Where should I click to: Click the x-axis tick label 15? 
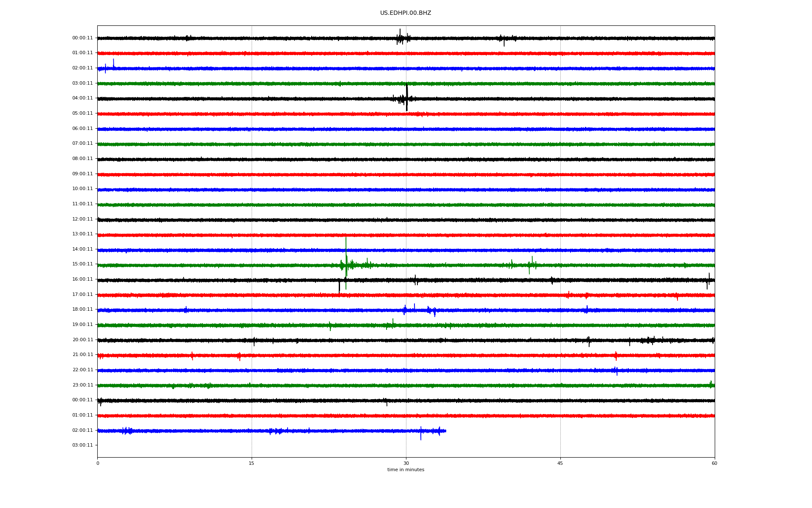point(252,464)
